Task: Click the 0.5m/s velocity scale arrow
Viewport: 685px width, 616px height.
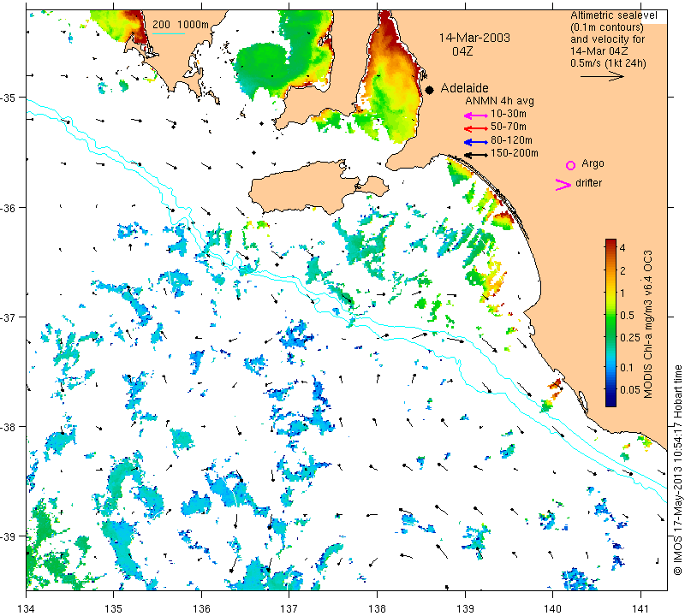Action: click(602, 77)
